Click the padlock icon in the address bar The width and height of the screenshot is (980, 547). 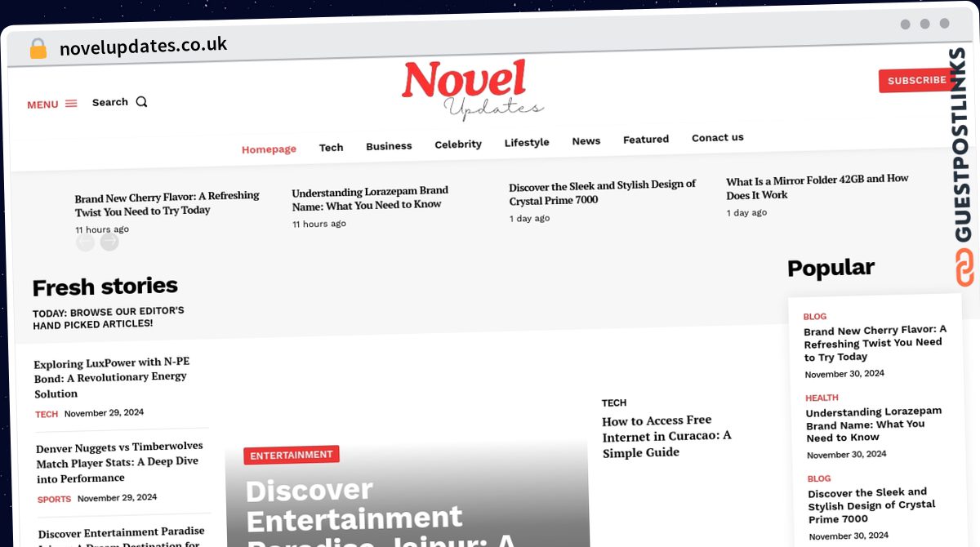[38, 48]
